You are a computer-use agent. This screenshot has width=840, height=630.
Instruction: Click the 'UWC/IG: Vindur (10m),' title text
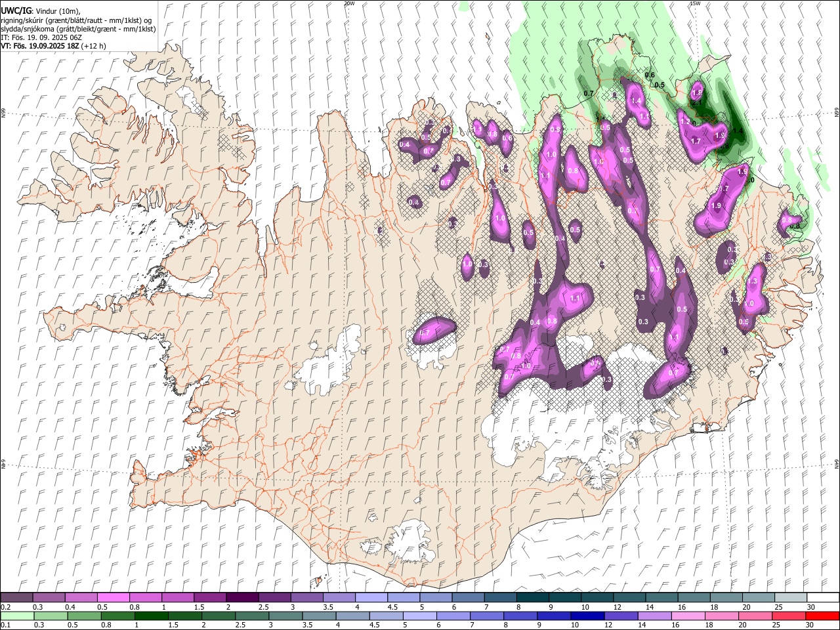tap(41, 11)
